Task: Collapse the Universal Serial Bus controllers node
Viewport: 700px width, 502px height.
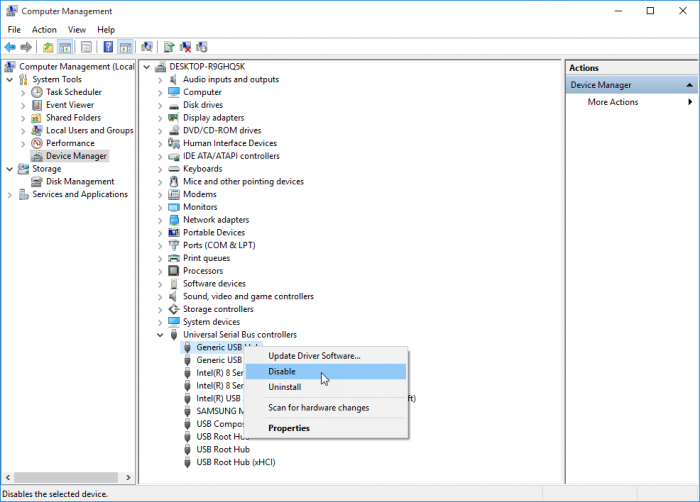Action: click(160, 335)
